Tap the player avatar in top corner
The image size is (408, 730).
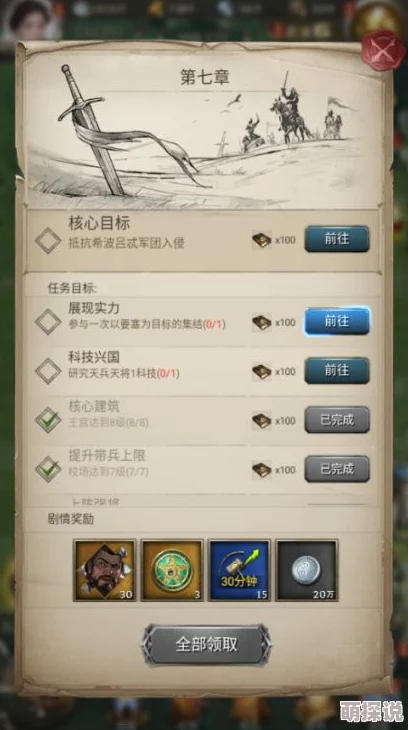27,21
